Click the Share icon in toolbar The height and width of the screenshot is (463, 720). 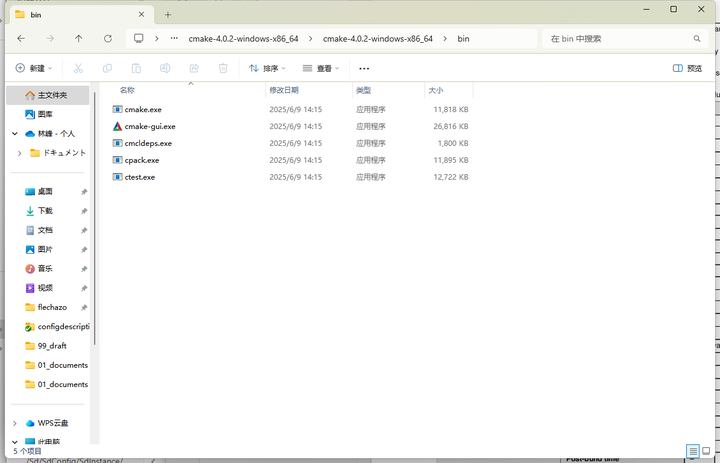(x=194, y=68)
